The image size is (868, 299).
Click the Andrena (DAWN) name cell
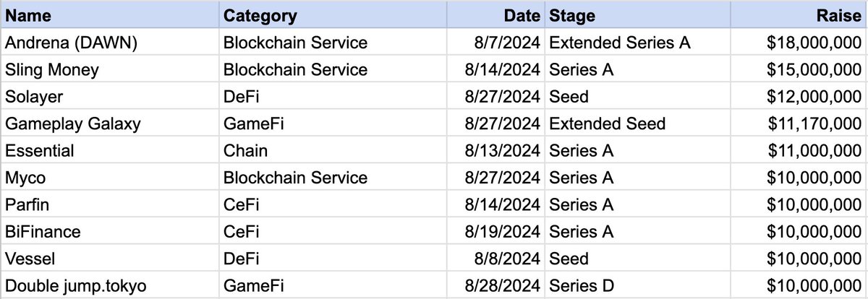(x=110, y=43)
